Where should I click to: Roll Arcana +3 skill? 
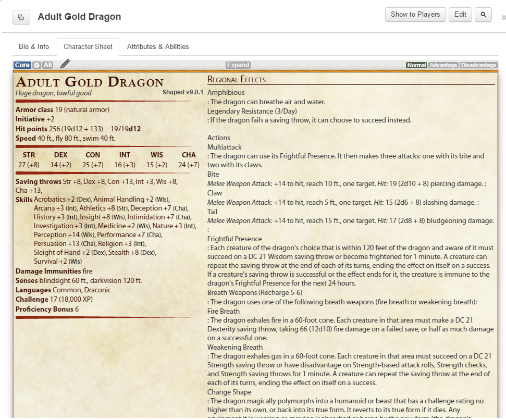click(x=56, y=208)
